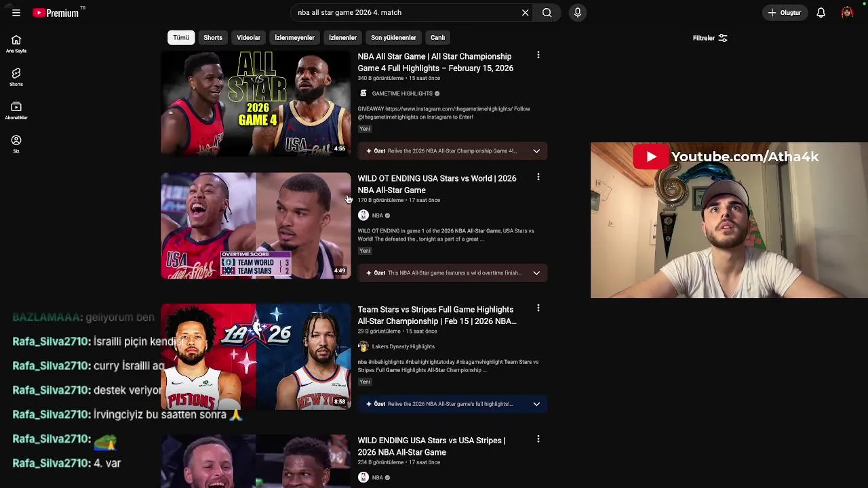Open Abonelikler in the sidebar

tap(16, 111)
